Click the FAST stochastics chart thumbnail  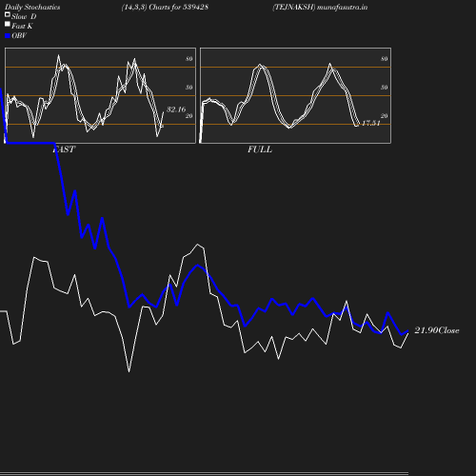tap(100, 95)
